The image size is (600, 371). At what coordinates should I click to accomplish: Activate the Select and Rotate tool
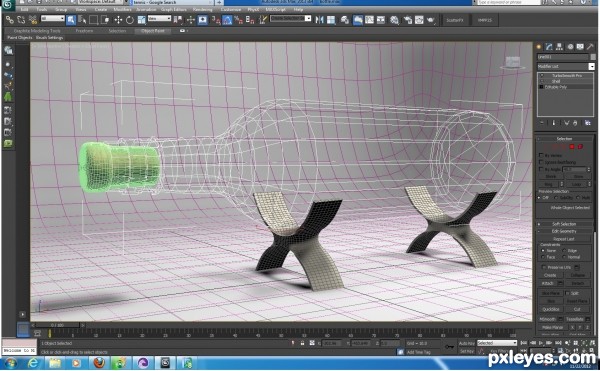coord(130,20)
